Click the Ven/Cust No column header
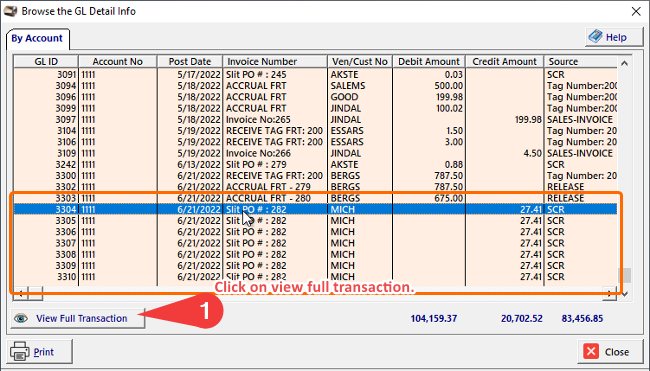Image resolution: width=650 pixels, height=371 pixels. click(x=360, y=61)
